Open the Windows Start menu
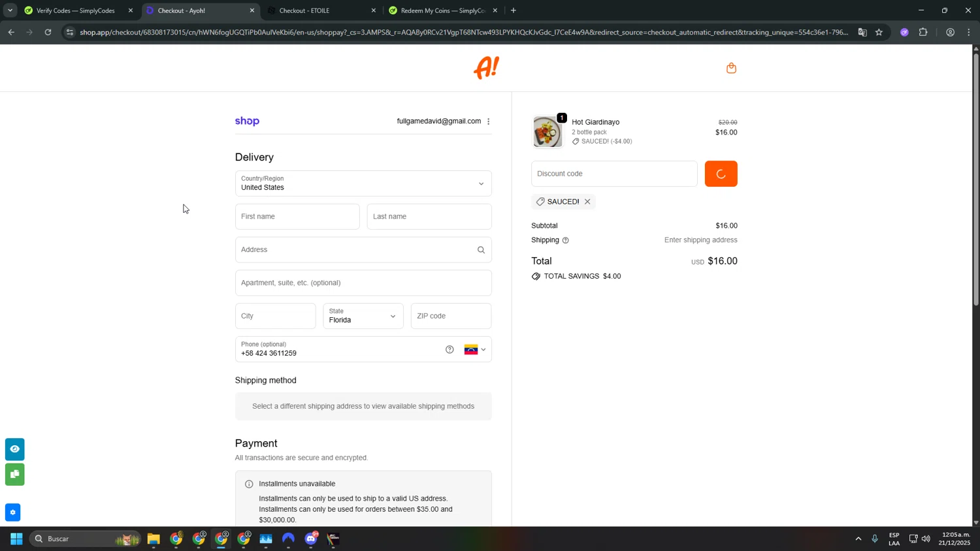The image size is (980, 551). coord(16,539)
